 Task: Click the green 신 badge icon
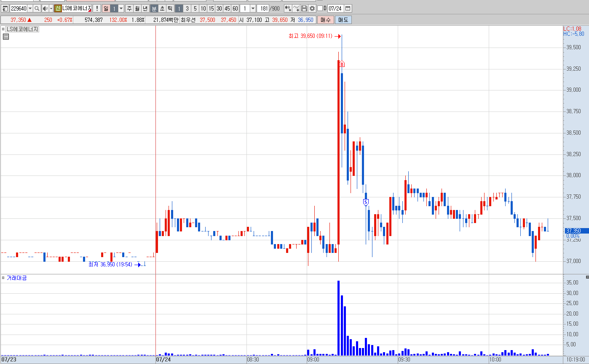click(58, 8)
